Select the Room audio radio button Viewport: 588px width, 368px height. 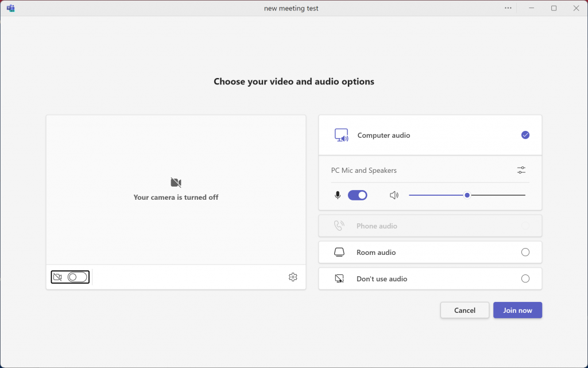pyautogui.click(x=525, y=253)
